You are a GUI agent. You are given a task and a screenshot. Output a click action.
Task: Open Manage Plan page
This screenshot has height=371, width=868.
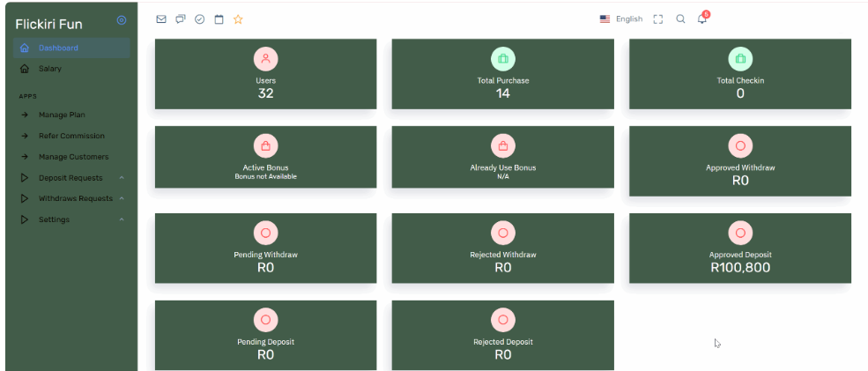click(x=62, y=115)
